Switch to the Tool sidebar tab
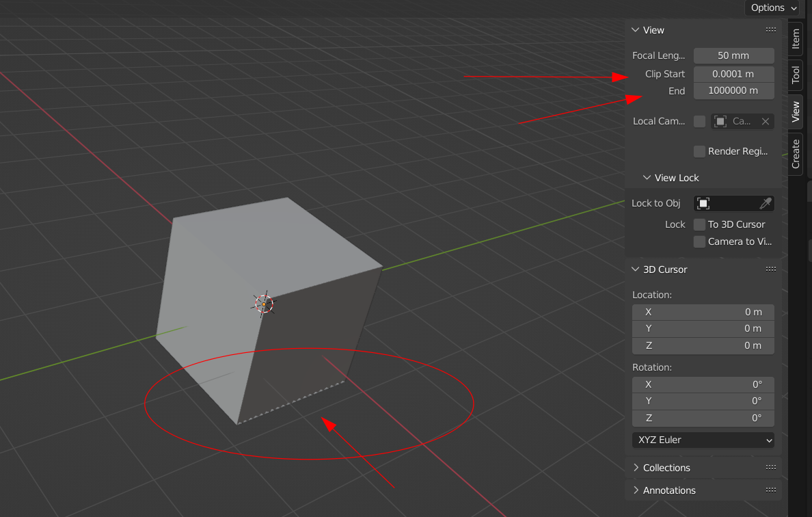This screenshot has width=812, height=517. click(796, 75)
